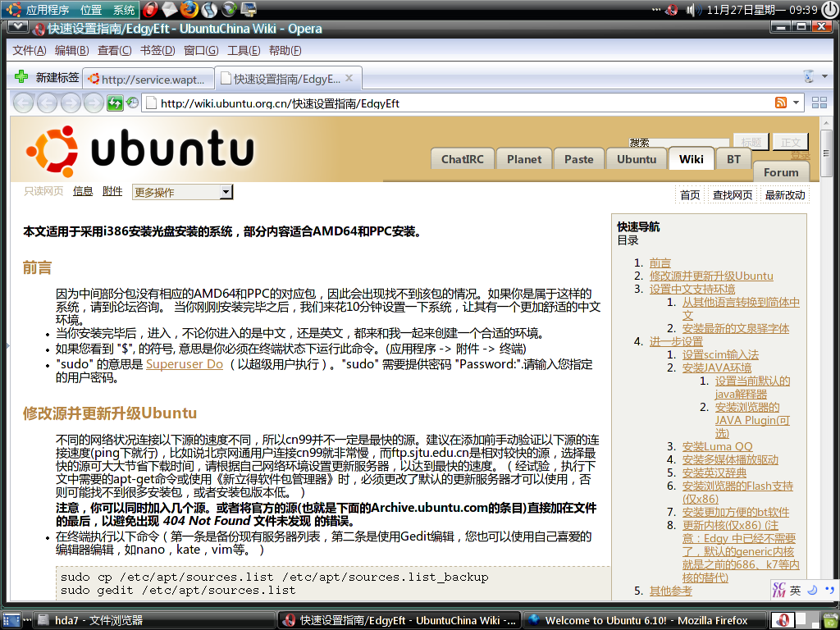Click the second rewind arrow button

pyautogui.click(x=47, y=103)
